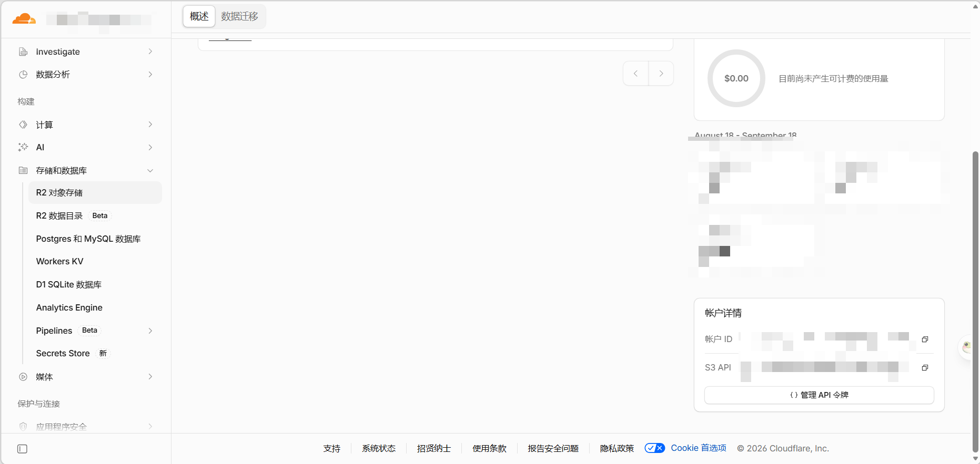Screen dimensions: 980x464
Task: Copy the S3 API endpoint
Action: pyautogui.click(x=925, y=368)
